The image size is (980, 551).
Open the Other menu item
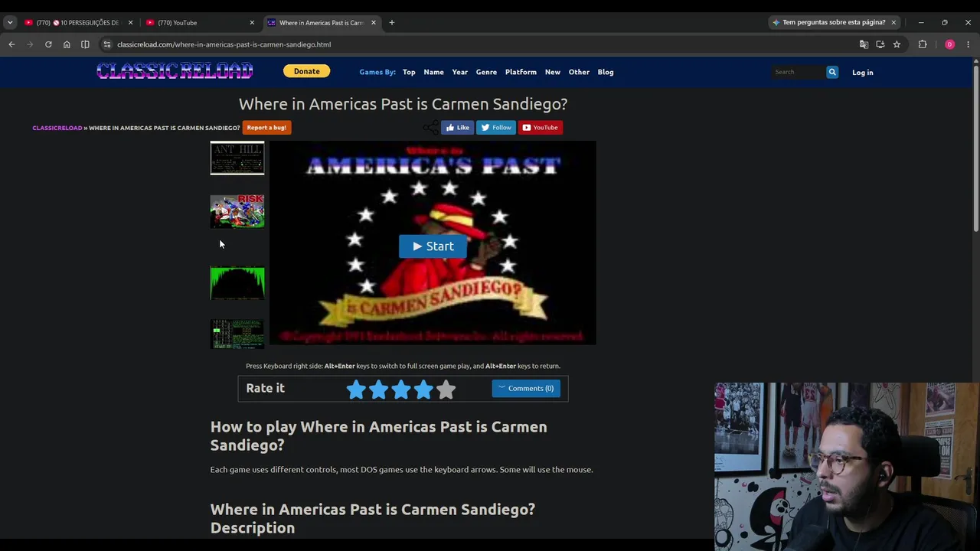579,72
